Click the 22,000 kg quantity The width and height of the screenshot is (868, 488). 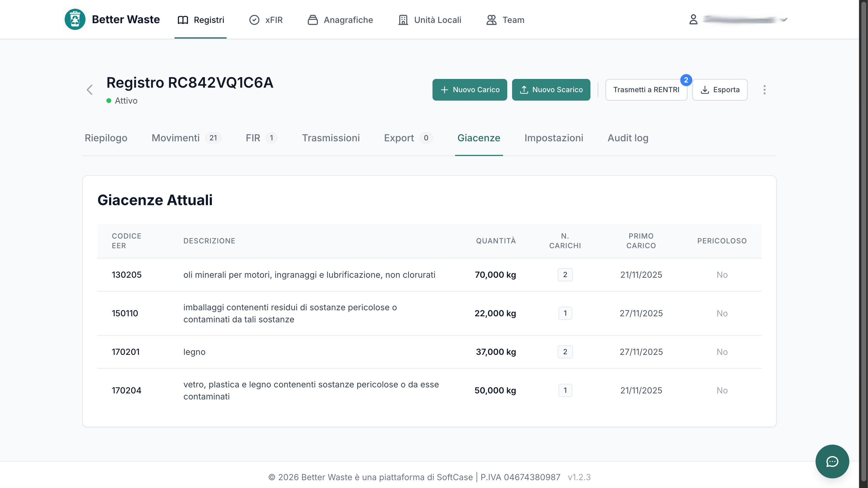(x=495, y=313)
